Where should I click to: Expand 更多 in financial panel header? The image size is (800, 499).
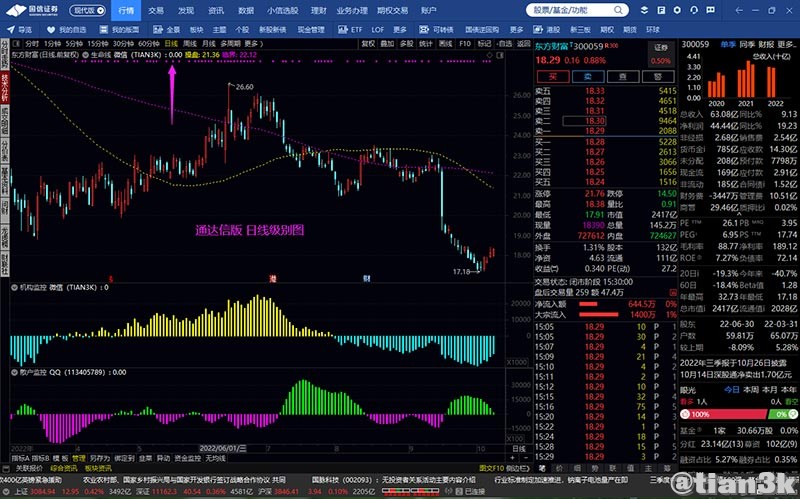(786, 44)
